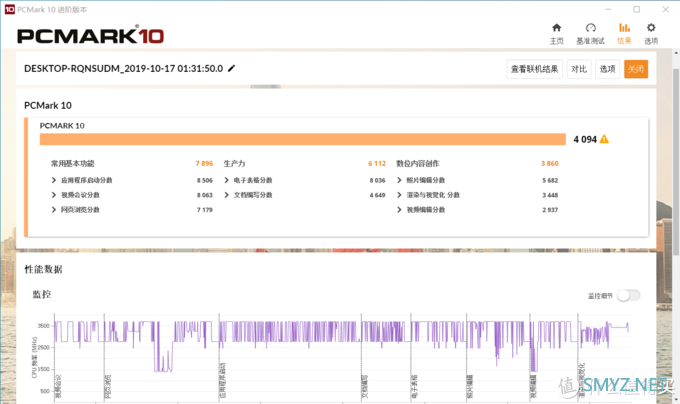Expand 照片编辑分数 row
Image resolution: width=680 pixels, height=404 pixels.
coord(399,180)
